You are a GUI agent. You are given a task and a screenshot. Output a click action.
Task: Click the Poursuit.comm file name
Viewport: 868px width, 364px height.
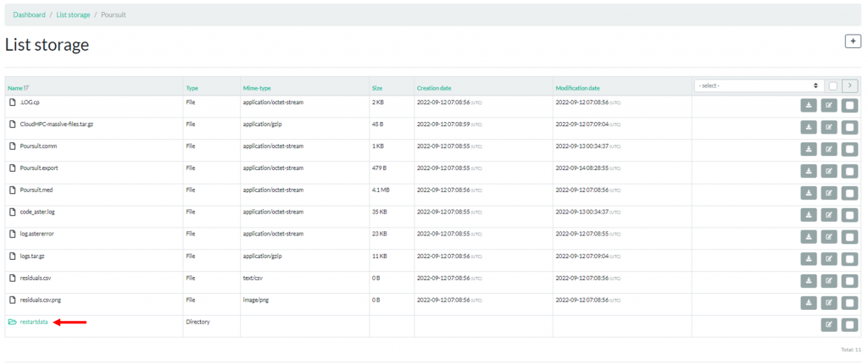[x=38, y=146]
